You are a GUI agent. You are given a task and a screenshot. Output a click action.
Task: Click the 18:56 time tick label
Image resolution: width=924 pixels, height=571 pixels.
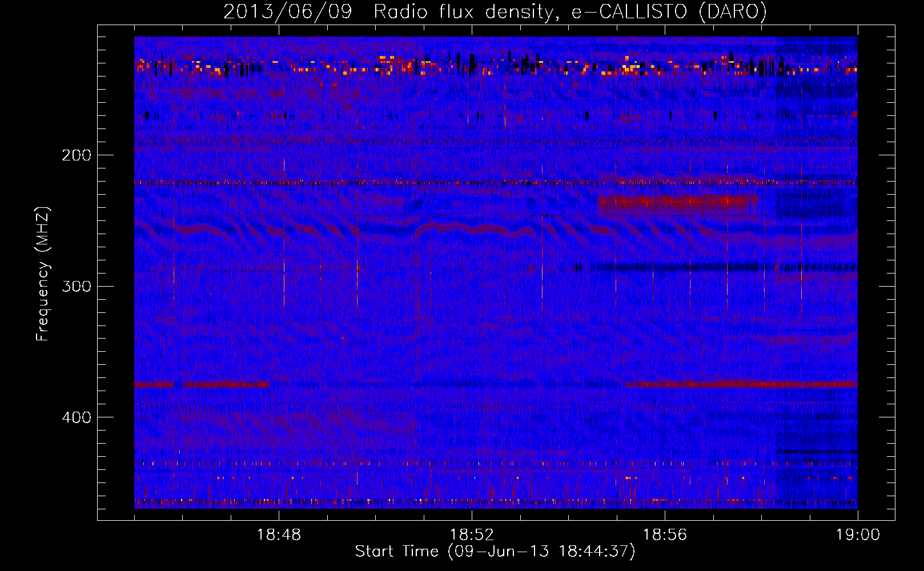[665, 535]
